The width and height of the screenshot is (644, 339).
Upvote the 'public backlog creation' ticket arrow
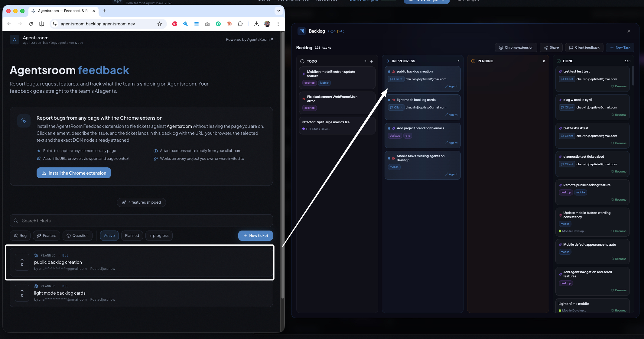click(22, 260)
